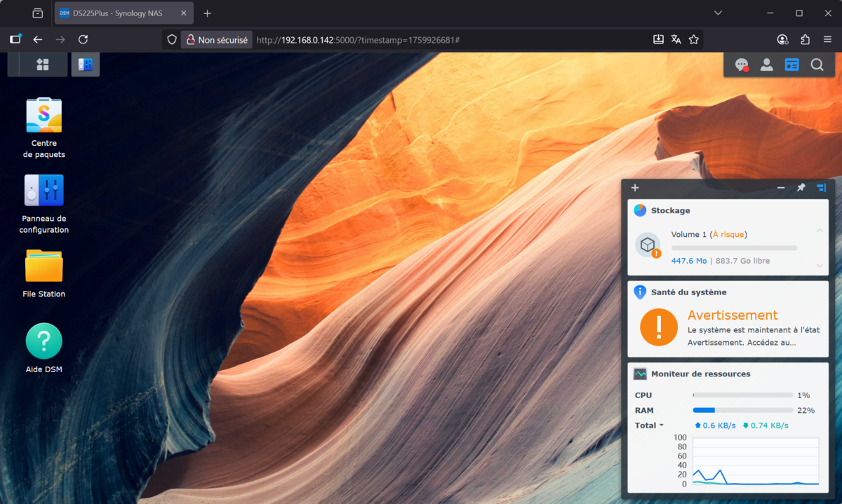842x504 pixels.
Task: Switch to Control Panel taskbar item
Action: [x=85, y=64]
